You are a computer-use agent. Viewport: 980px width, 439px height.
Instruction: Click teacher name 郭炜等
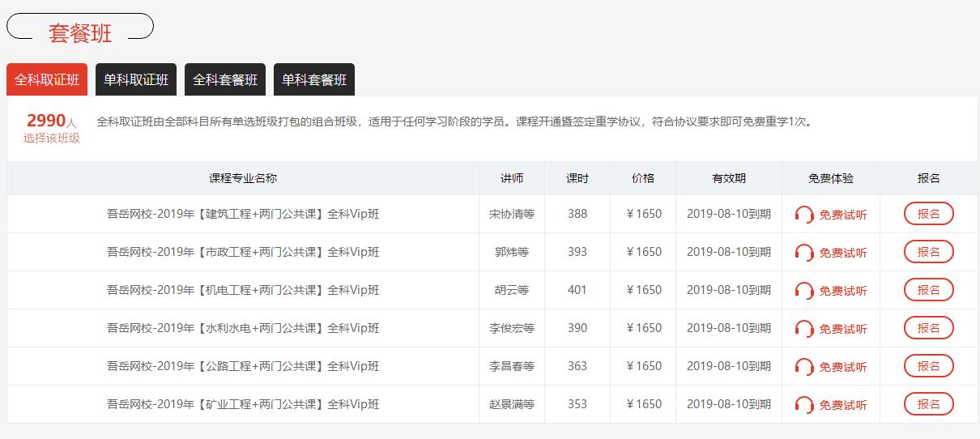click(512, 252)
